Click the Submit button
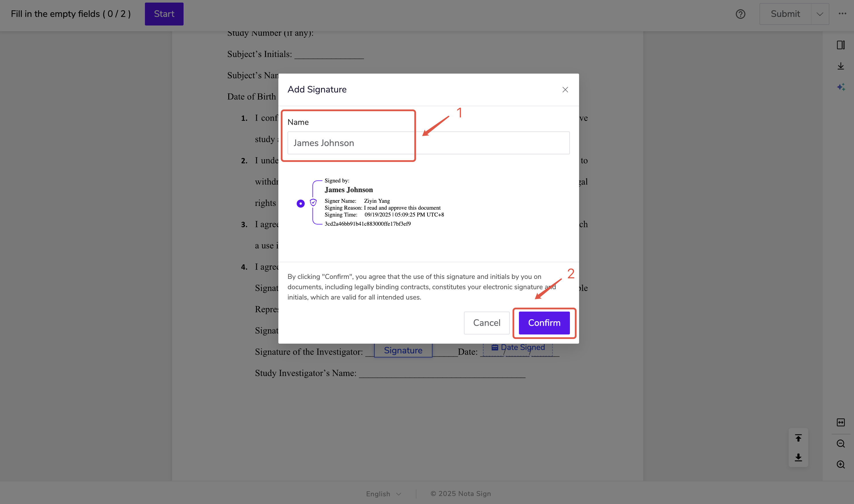 click(x=785, y=14)
